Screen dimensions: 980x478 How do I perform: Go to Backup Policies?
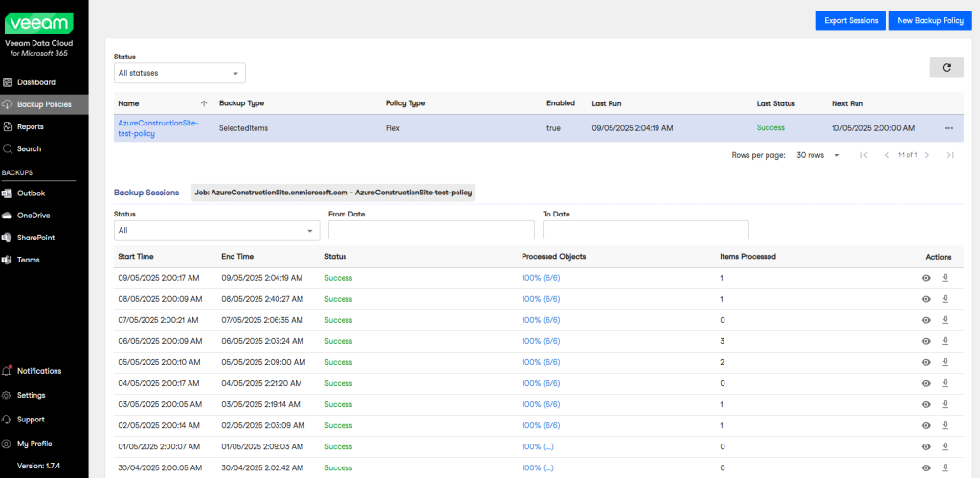pyautogui.click(x=44, y=104)
